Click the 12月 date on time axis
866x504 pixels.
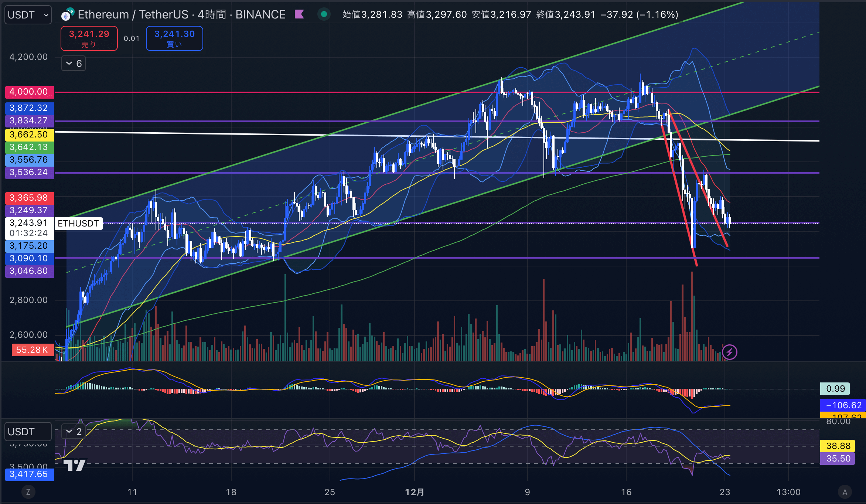(415, 492)
